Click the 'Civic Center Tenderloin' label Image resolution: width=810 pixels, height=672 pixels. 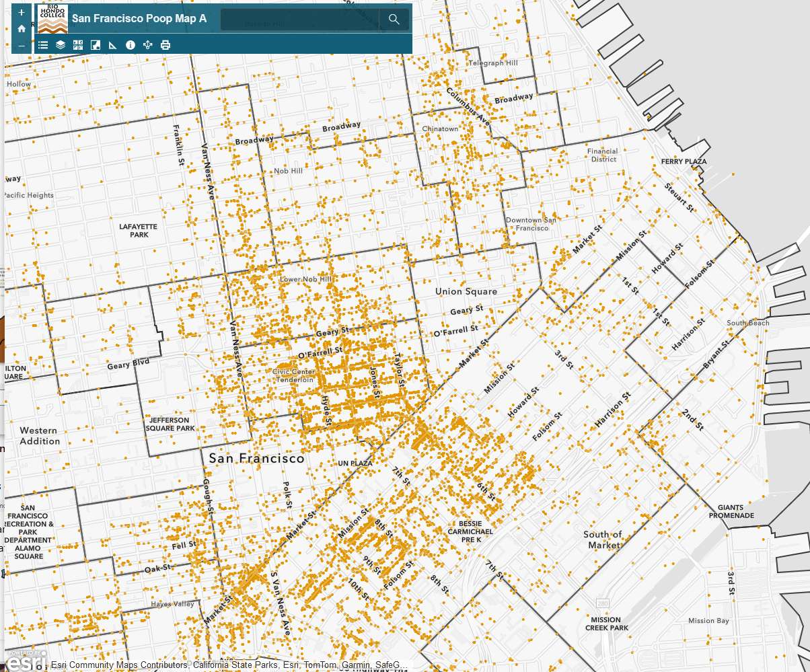293,375
